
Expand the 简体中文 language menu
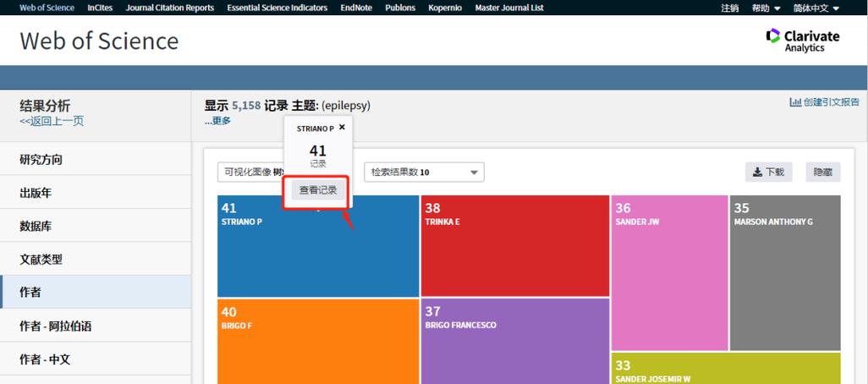(816, 8)
